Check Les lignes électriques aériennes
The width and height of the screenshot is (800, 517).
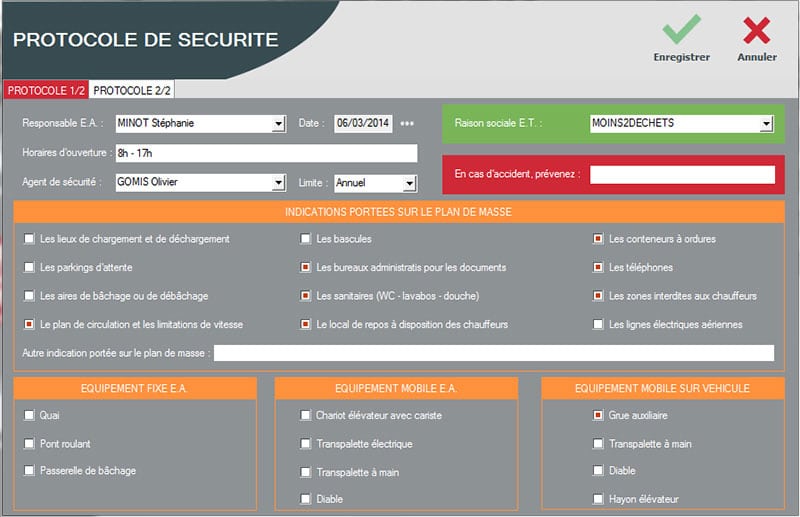(598, 324)
